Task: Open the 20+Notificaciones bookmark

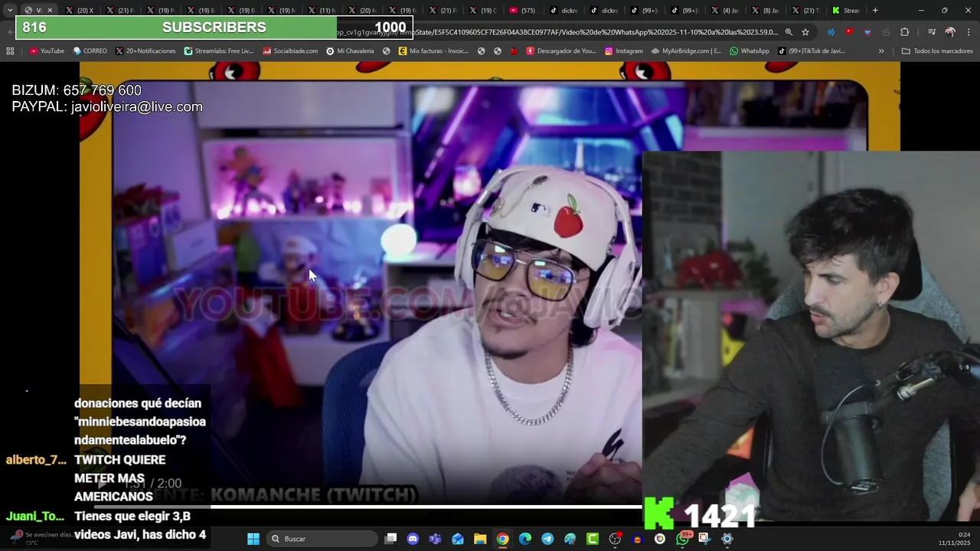Action: click(x=145, y=51)
